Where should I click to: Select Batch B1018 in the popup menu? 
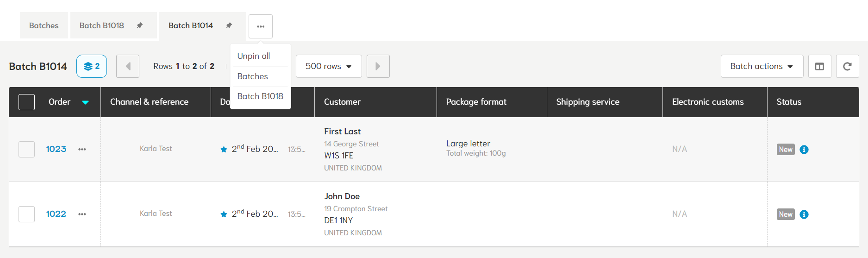click(x=260, y=96)
